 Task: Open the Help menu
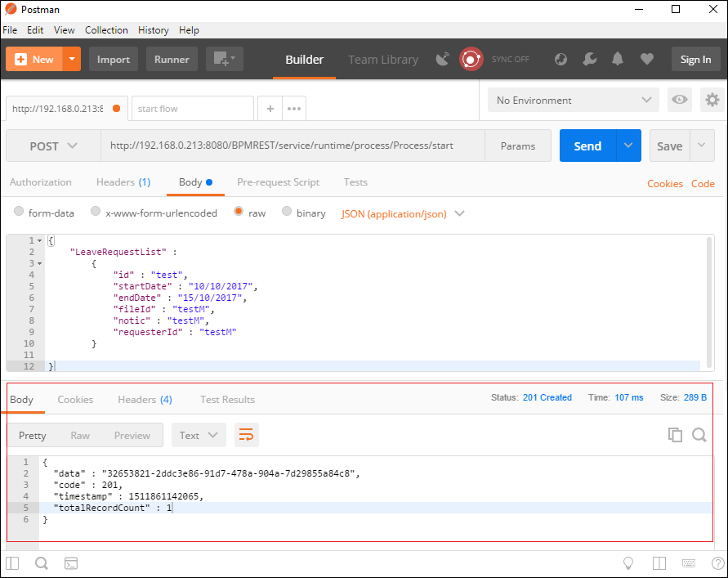pos(189,30)
